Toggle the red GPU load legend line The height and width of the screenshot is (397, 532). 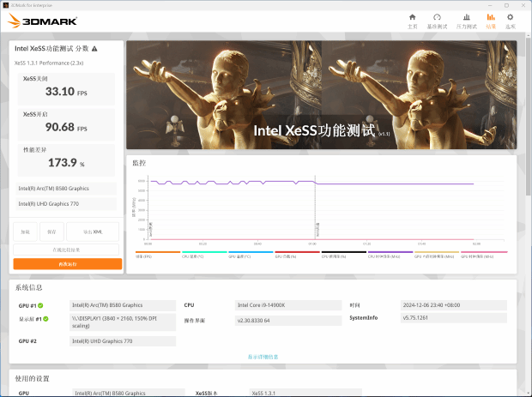pyautogui.click(x=297, y=252)
